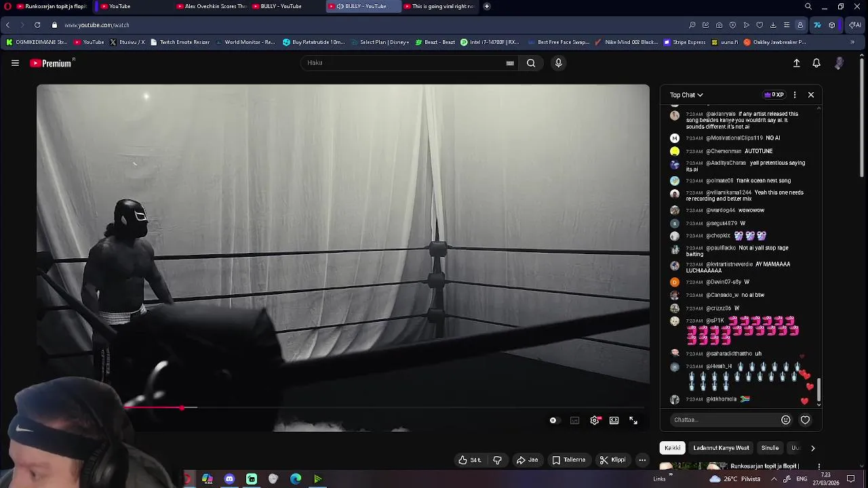Enter fullscreen on the video player
The height and width of the screenshot is (488, 868).
pos(633,420)
